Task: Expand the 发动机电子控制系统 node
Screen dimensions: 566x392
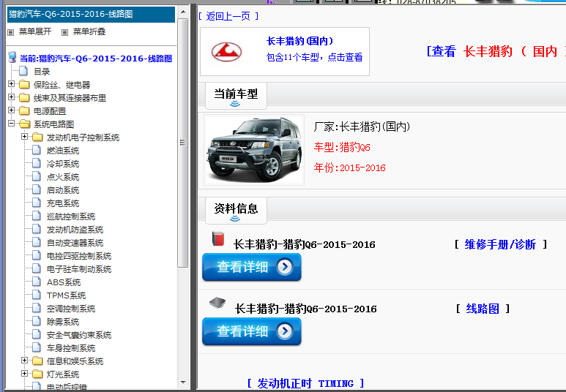Action: (24, 136)
